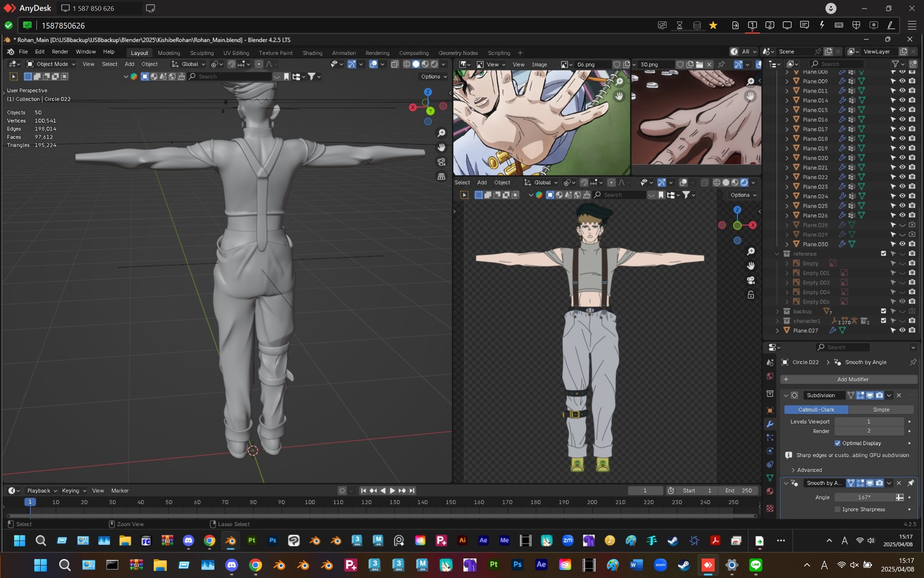
Task: Click the pan hand icon in the left viewport
Action: pos(441,147)
